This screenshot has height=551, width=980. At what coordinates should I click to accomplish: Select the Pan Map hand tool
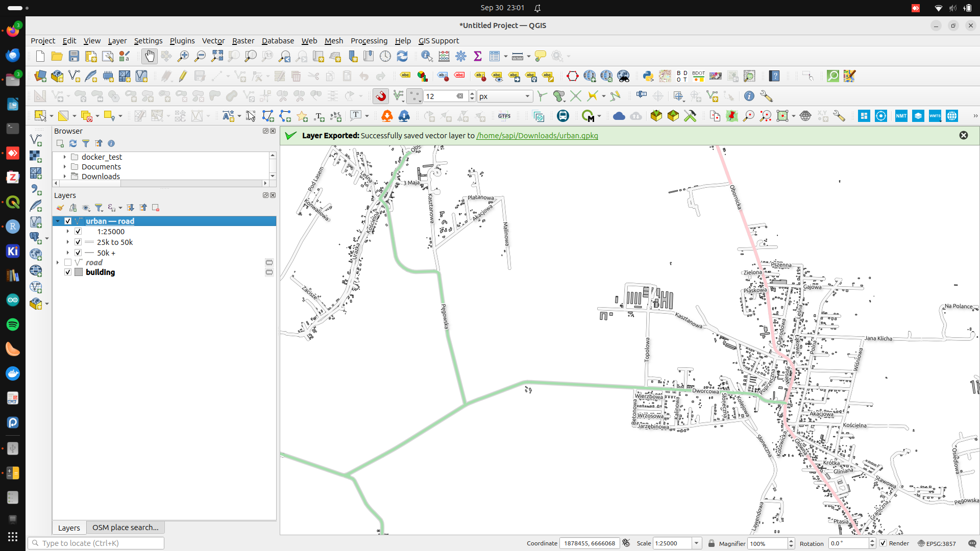point(149,56)
